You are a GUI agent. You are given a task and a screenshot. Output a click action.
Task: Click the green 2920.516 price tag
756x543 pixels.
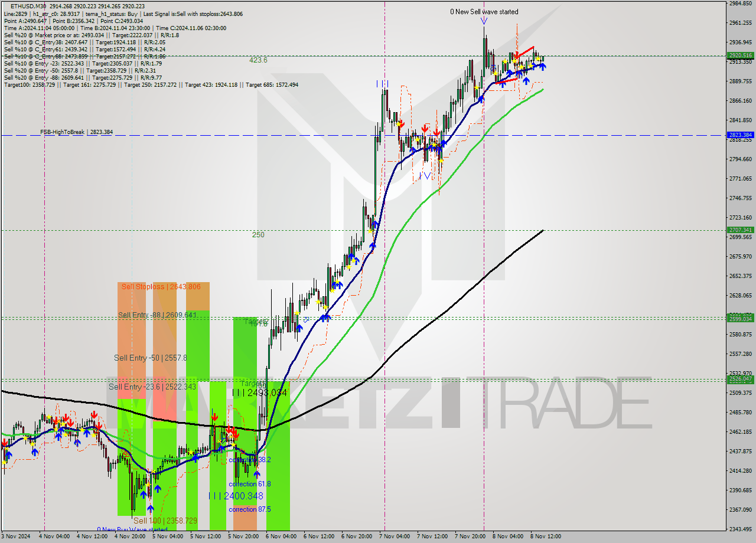coord(741,55)
